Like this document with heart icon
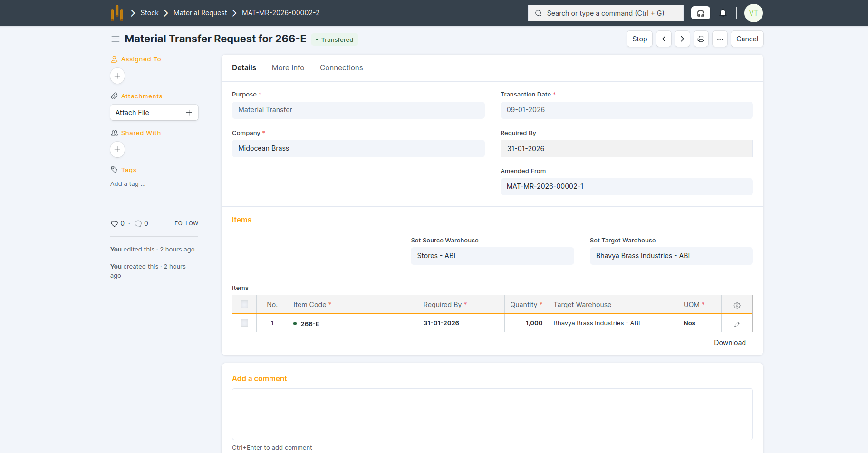The image size is (868, 453). (114, 223)
